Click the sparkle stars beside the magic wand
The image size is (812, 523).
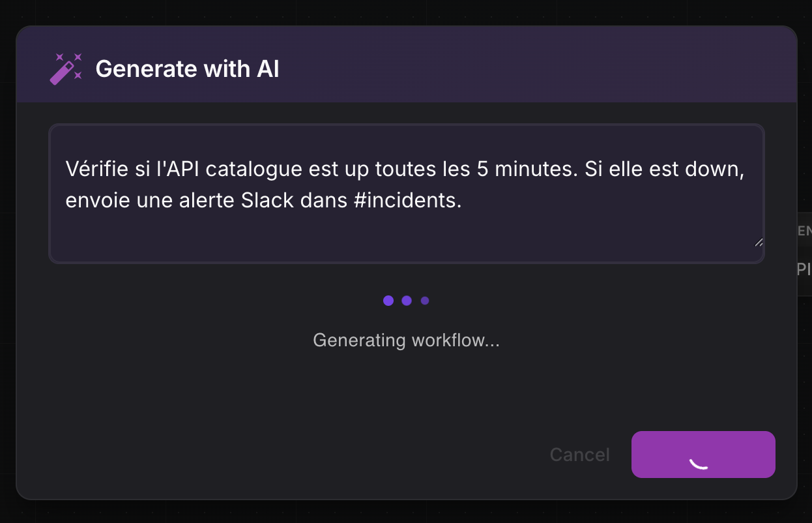[x=77, y=57]
